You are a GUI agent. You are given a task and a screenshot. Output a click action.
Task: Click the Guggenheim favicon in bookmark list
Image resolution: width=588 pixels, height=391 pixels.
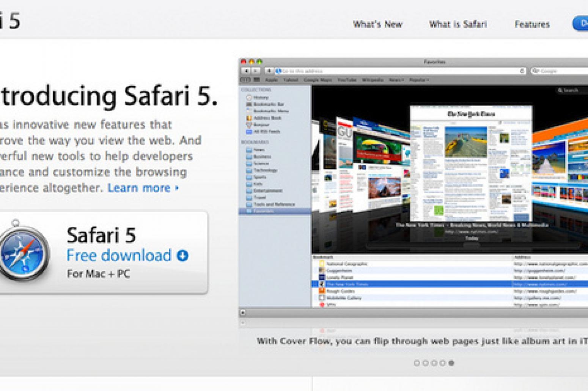tap(322, 271)
